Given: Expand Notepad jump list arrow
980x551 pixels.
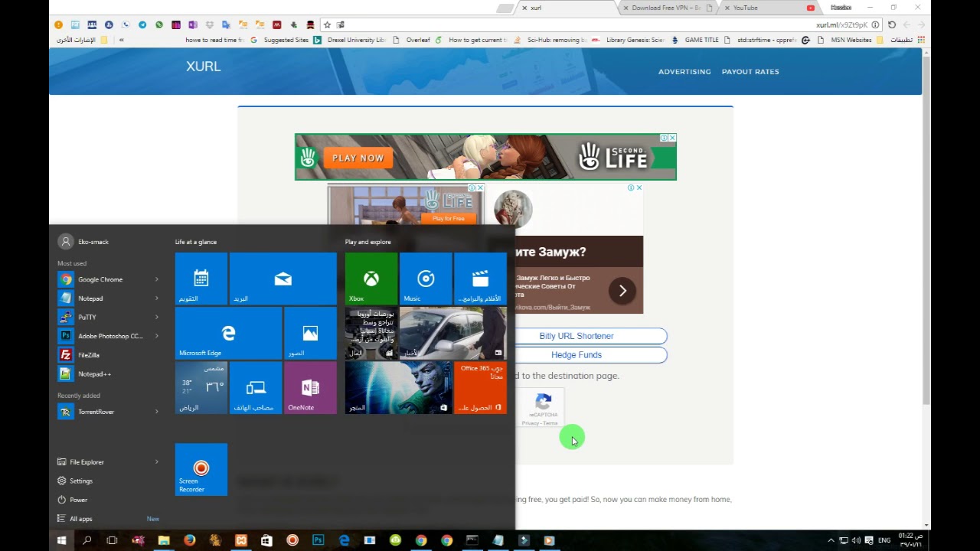Looking at the screenshot, I should pos(157,298).
